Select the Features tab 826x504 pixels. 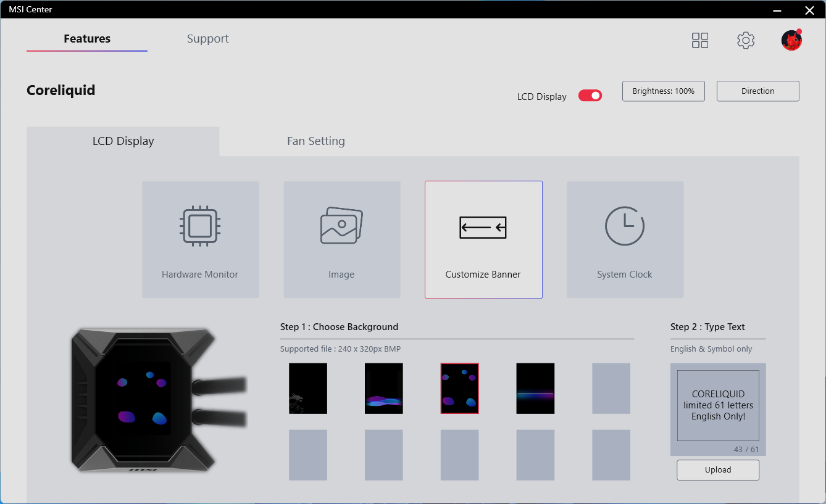[87, 39]
